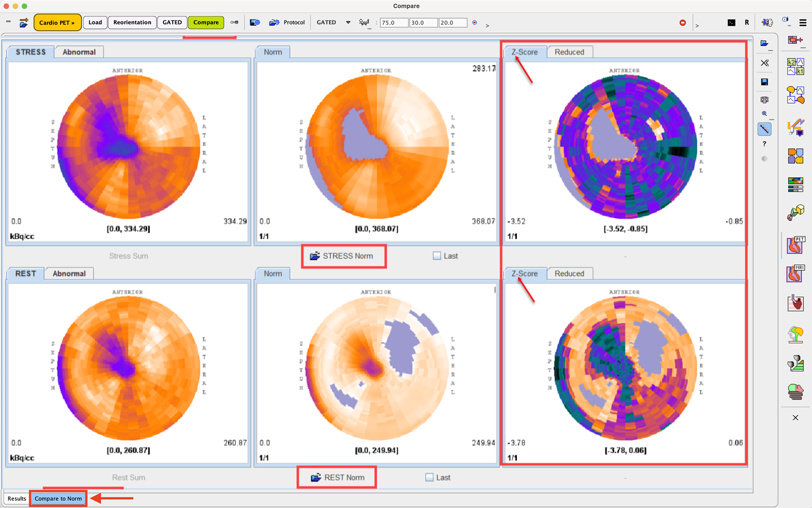Click the double-chevron collapse icon in the side strip

[x=765, y=63]
